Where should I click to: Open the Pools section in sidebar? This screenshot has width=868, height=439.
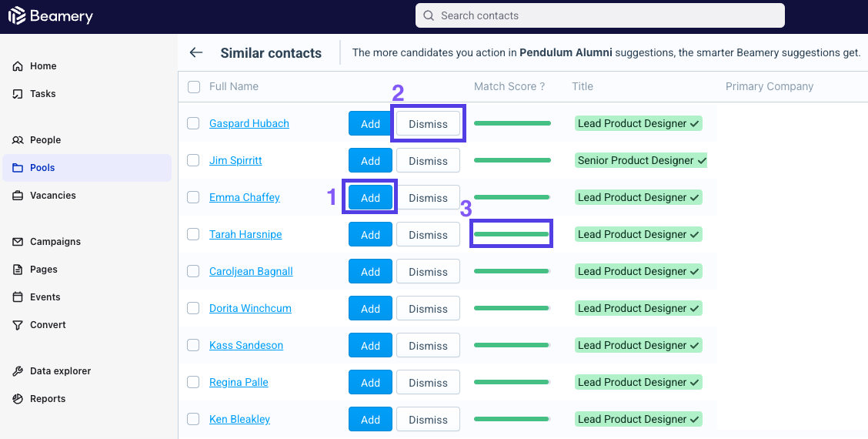click(x=87, y=168)
